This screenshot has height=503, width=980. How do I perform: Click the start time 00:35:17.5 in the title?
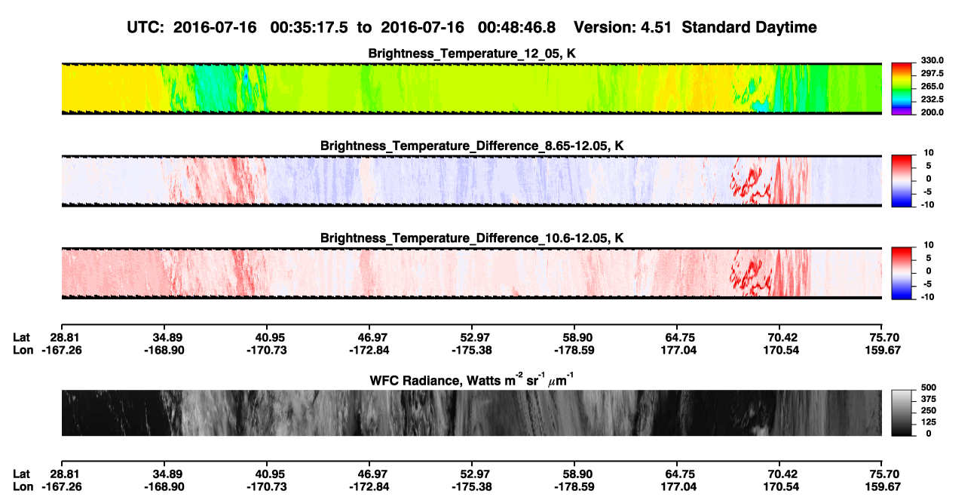point(310,27)
